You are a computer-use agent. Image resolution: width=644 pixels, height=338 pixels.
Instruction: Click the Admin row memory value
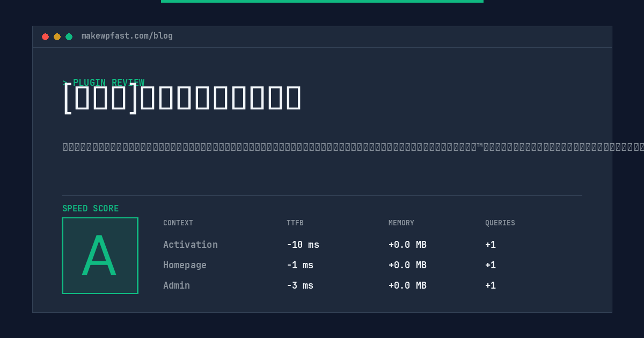click(x=407, y=285)
